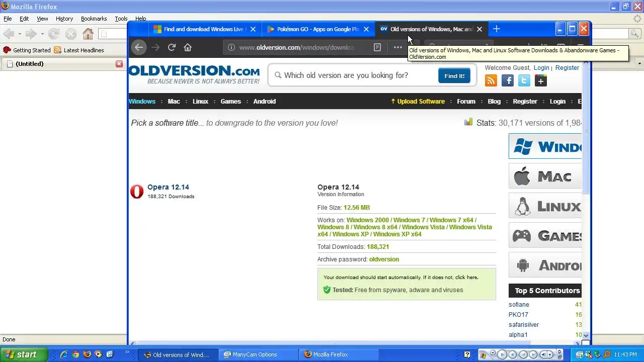Viewport: 644px width, 362px height.
Task: Open the home page in the front Firefox window
Action: coord(188,47)
